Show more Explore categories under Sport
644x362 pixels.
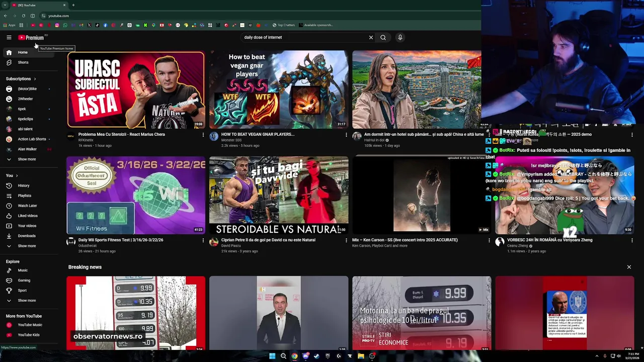pos(30,301)
